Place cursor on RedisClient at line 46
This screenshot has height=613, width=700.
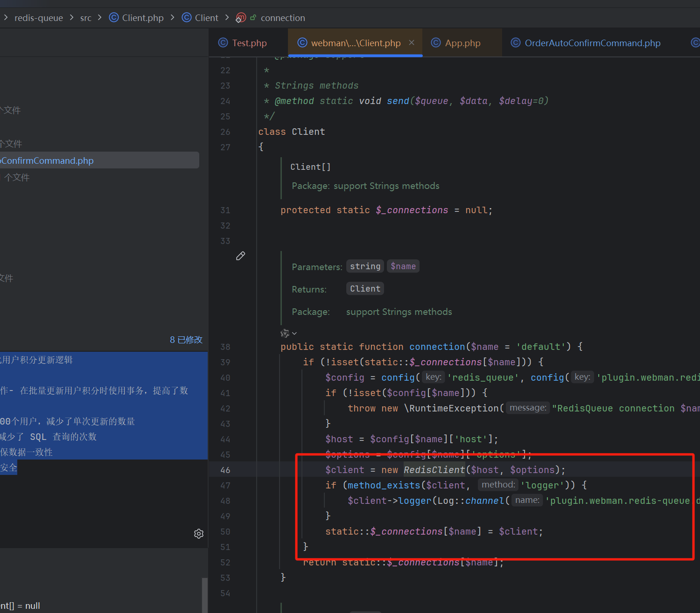pos(434,470)
